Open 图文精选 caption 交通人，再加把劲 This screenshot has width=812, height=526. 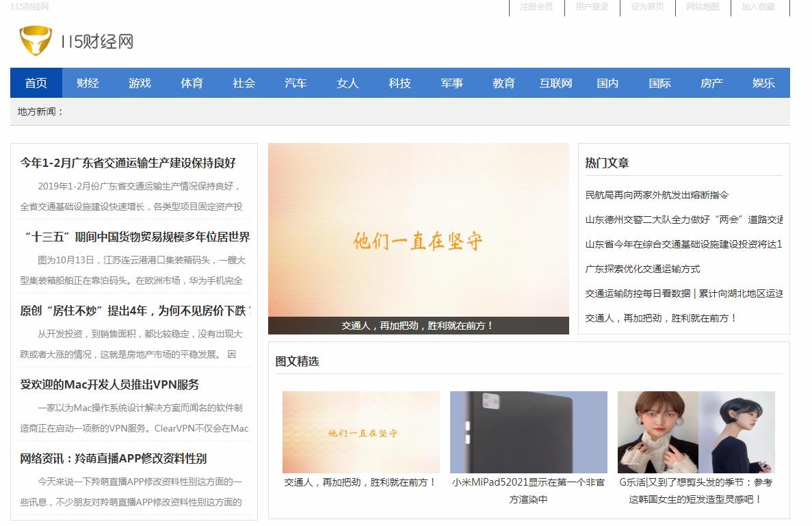361,482
